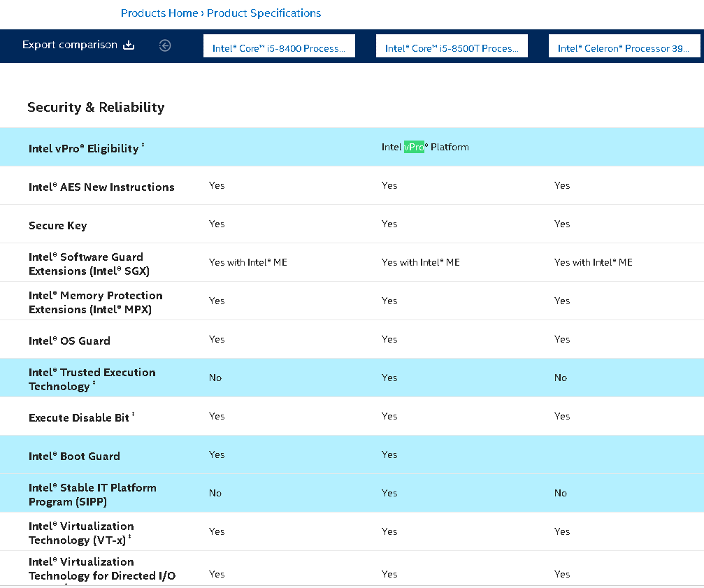The image size is (704, 588).
Task: Click Celeron's Yes in AES New Instructions row
Action: coord(562,185)
